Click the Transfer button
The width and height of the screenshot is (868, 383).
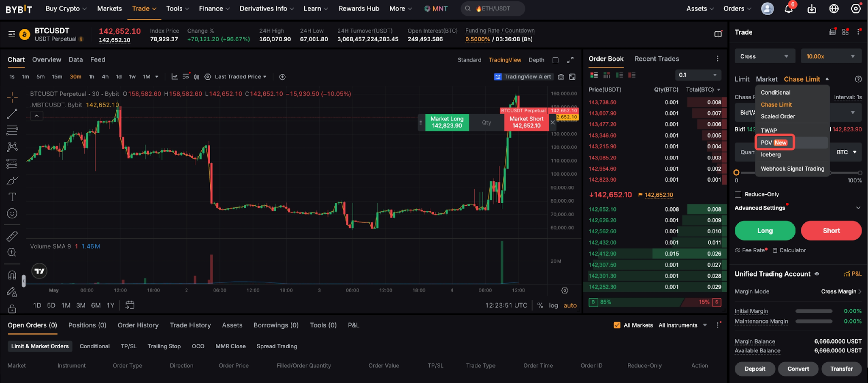[x=841, y=369]
